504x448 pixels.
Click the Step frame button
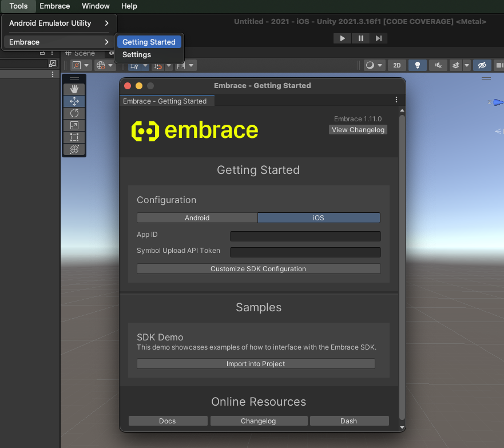click(x=379, y=38)
